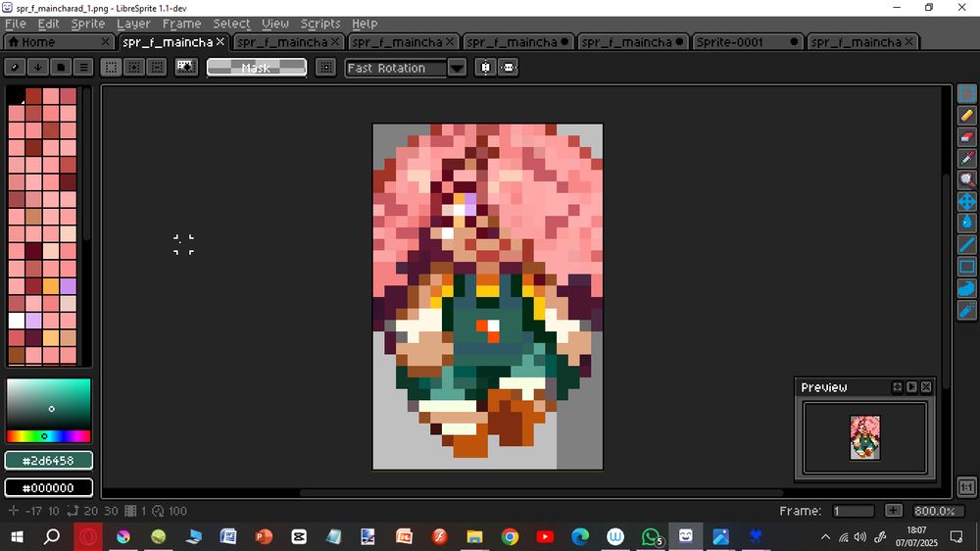Screen dimensions: 980x551
Task: Click the horizontal canvas scrollbar
Action: [541, 493]
